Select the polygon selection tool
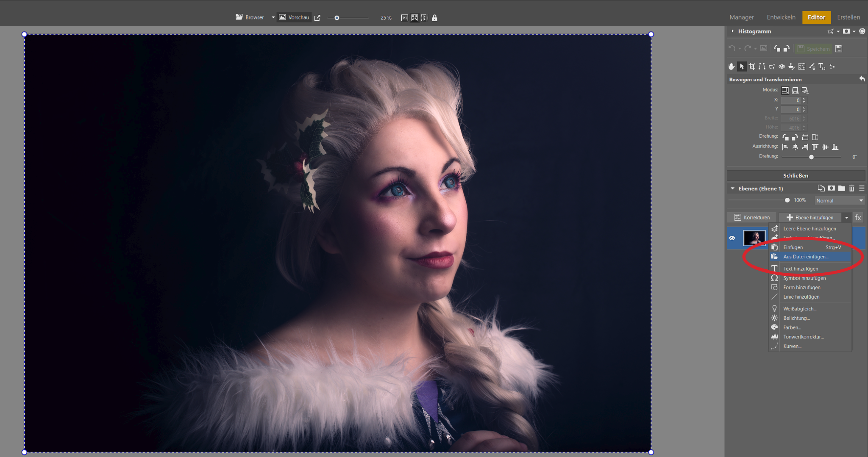 point(772,66)
